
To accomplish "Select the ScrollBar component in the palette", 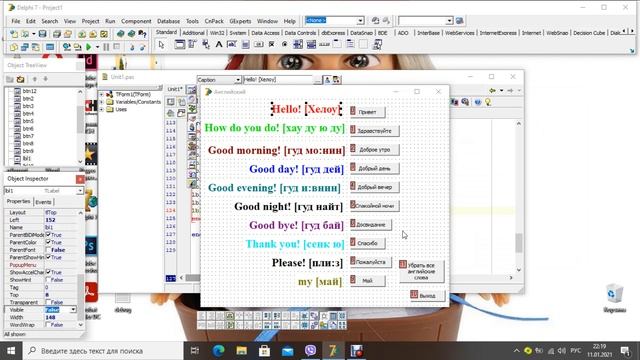I will 324,44.
